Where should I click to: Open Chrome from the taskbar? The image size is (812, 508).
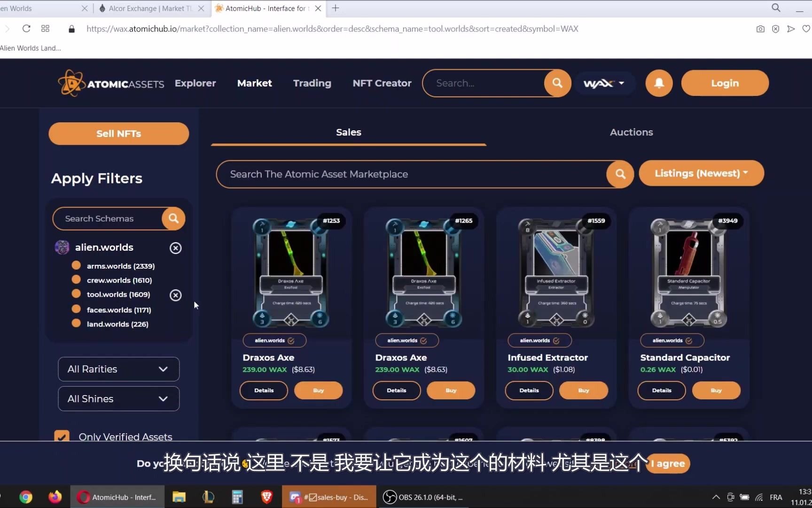(26, 497)
